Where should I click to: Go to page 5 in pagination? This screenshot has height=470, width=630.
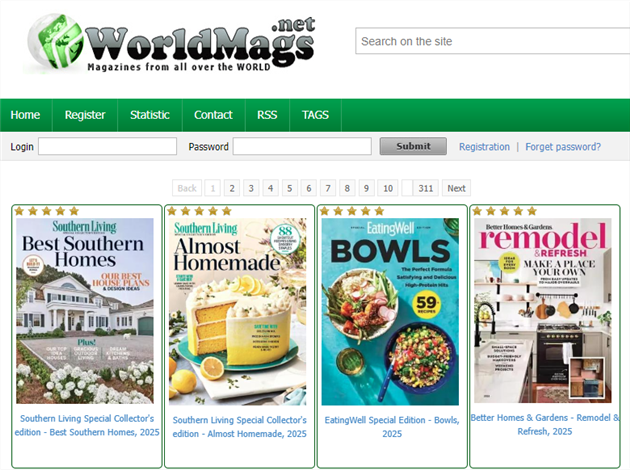click(x=290, y=188)
